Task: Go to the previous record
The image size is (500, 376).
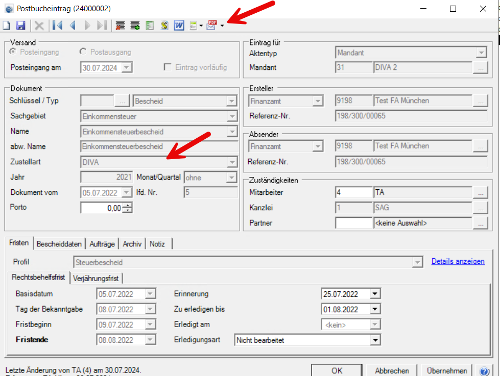Action: tap(73, 26)
